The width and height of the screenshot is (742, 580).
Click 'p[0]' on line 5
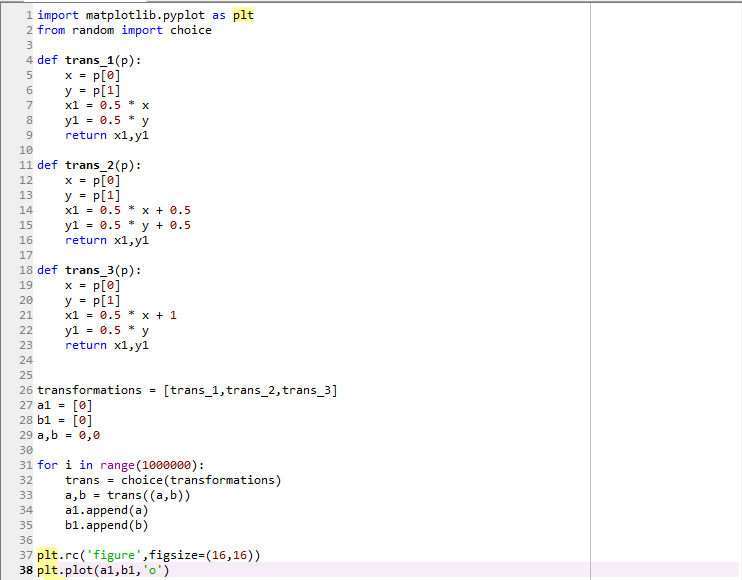[106, 75]
